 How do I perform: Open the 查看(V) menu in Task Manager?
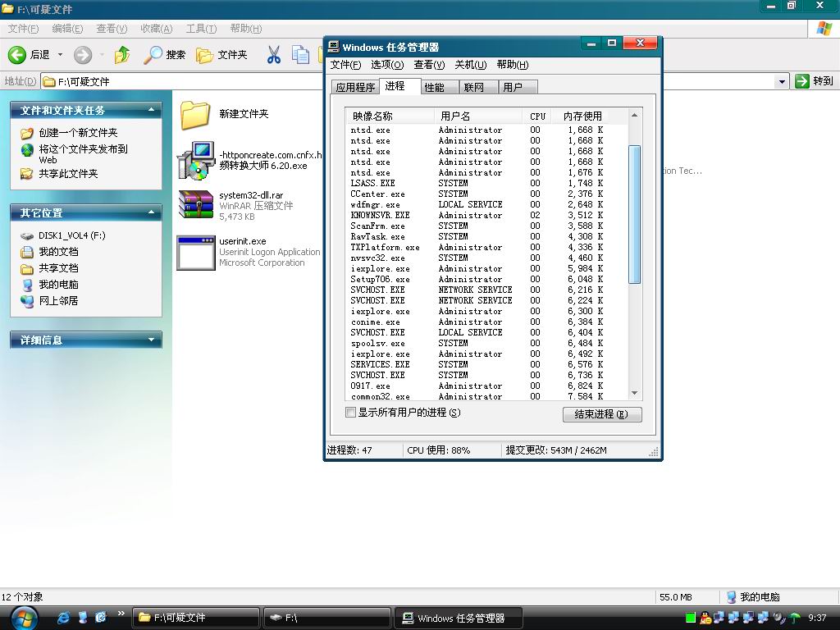[428, 65]
